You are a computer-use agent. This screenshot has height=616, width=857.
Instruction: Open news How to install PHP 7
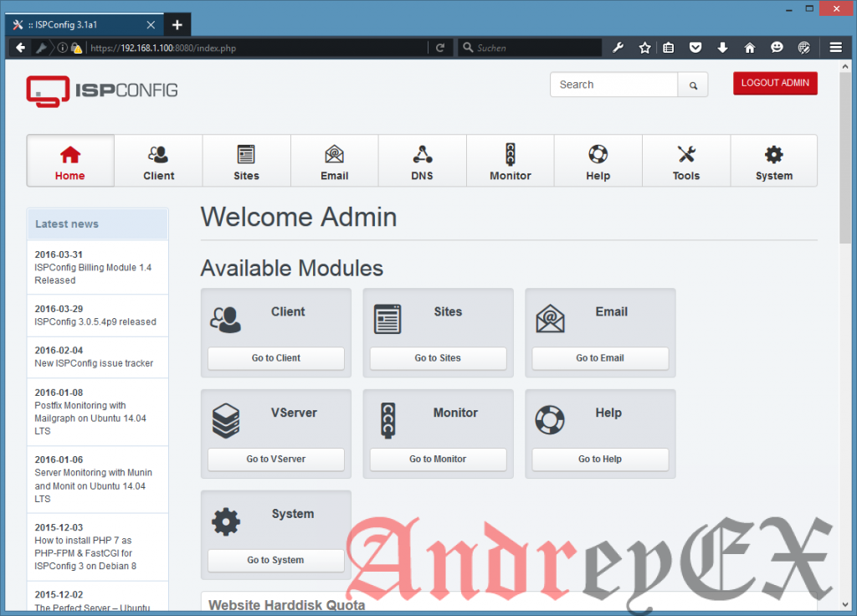click(x=85, y=553)
